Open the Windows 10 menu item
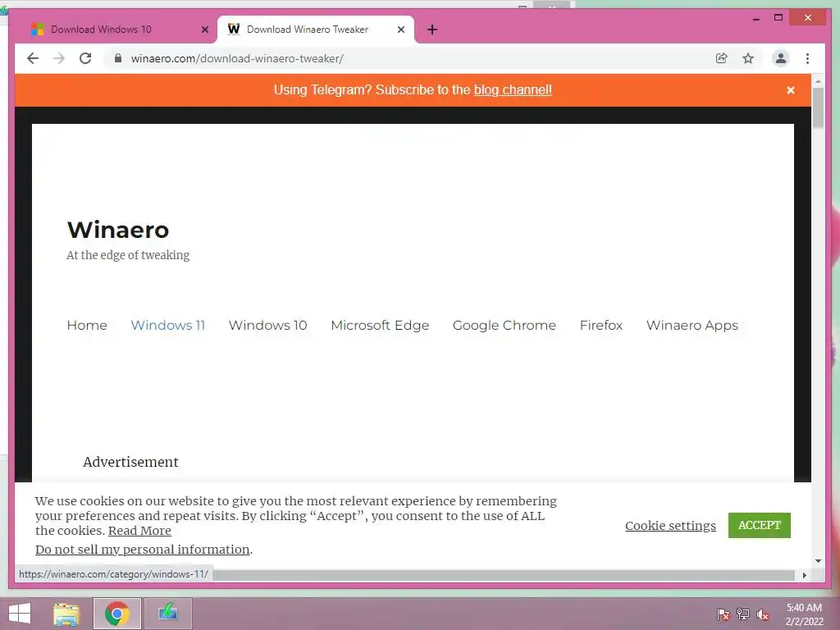 point(268,325)
